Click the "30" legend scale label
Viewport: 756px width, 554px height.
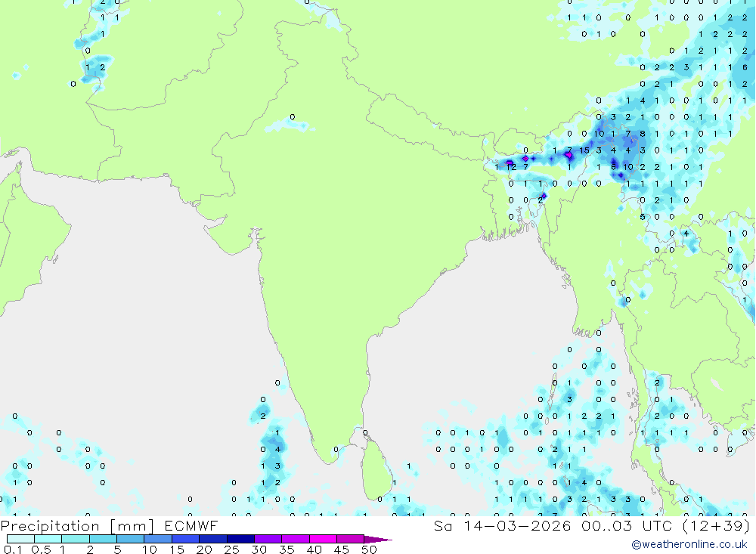[259, 549]
